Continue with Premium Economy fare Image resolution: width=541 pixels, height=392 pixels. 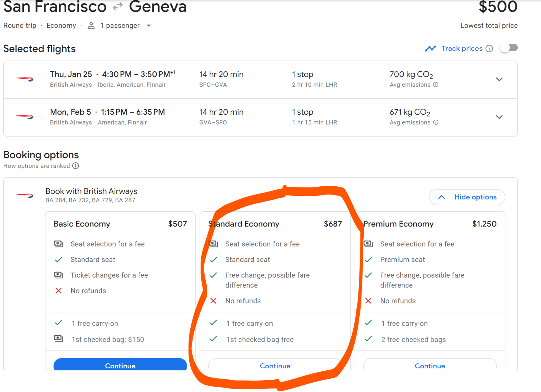430,366
